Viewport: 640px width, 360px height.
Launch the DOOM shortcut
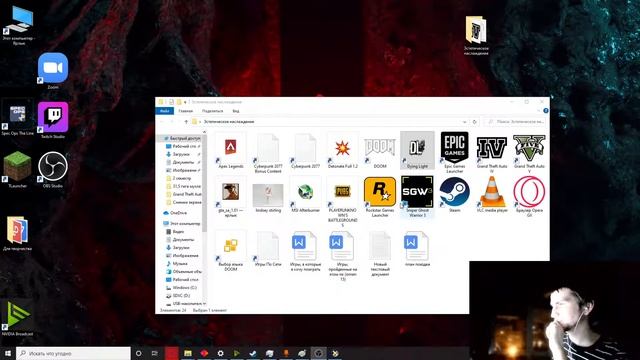pos(380,151)
